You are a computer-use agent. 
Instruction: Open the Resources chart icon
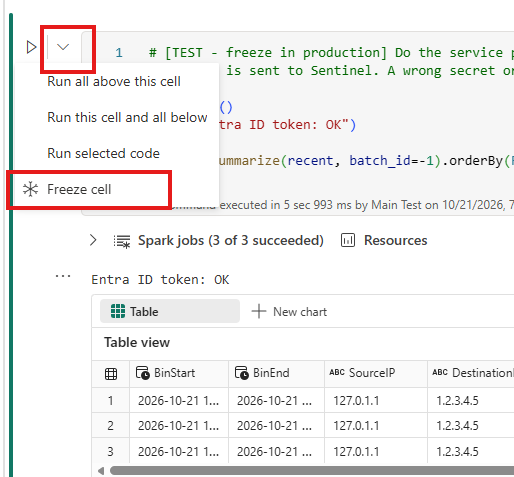coord(348,240)
